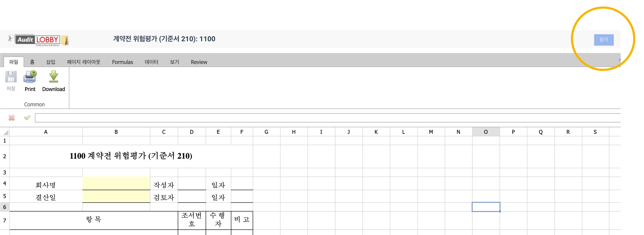Click the select-all corner of the grid
644x235 pixels.
5,132
